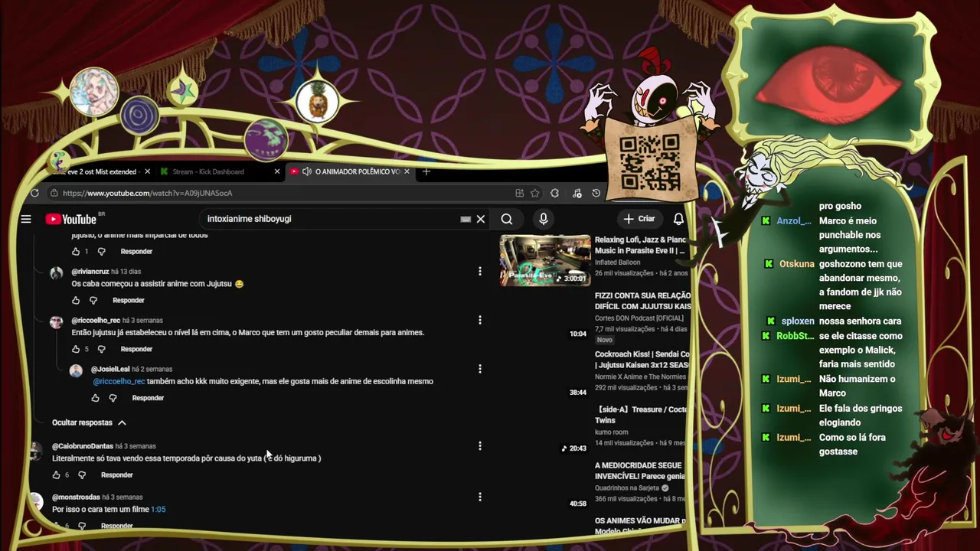Image resolution: width=980 pixels, height=551 pixels.
Task: Like the @CaiobrunoDantas comment
Action: [x=56, y=474]
